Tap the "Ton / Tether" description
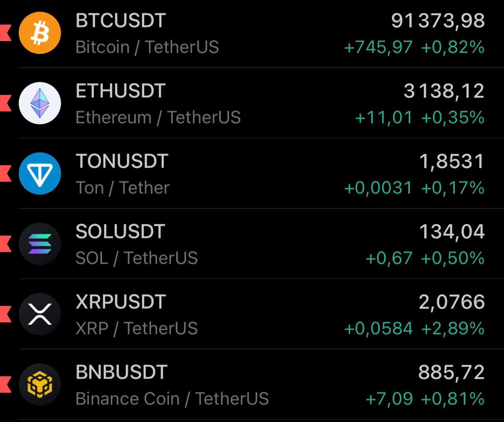Viewport: 504px width, 422px height. click(122, 188)
